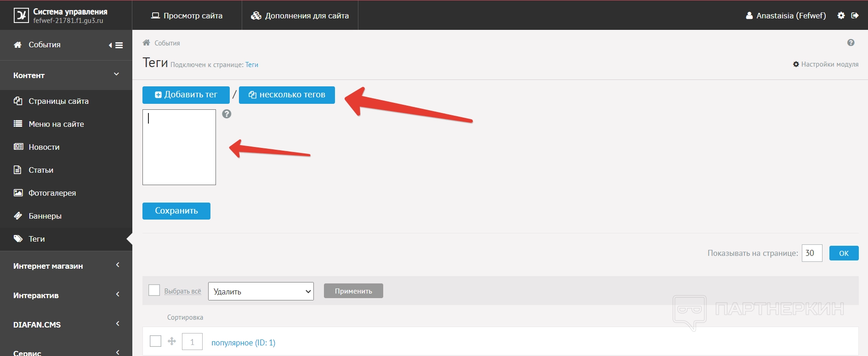This screenshot has width=868, height=356.
Task: Open Просмотр сайта in top bar
Action: click(x=187, y=16)
